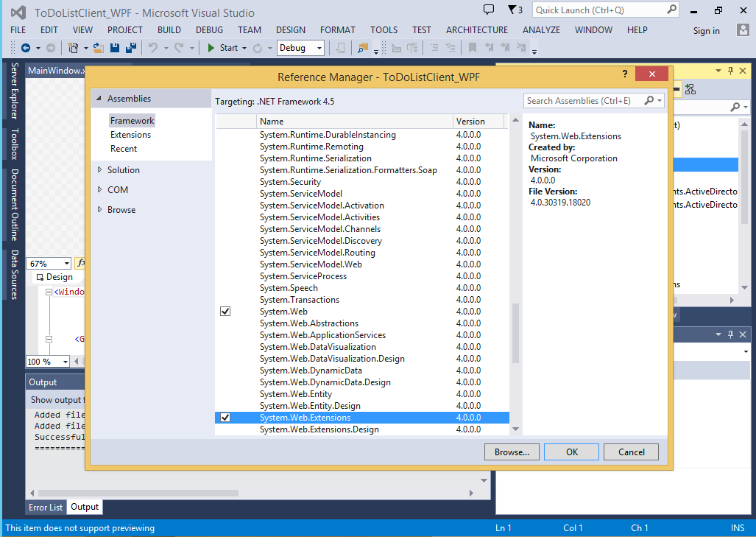This screenshot has height=537, width=756.
Task: Confirm references with the OK button
Action: pyautogui.click(x=571, y=452)
